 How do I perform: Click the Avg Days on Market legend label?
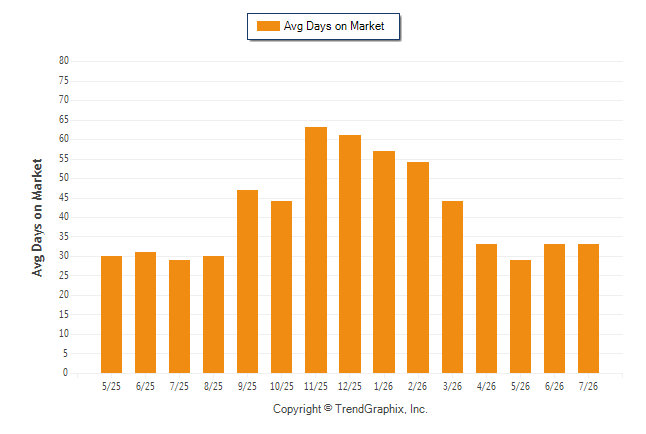coord(334,26)
